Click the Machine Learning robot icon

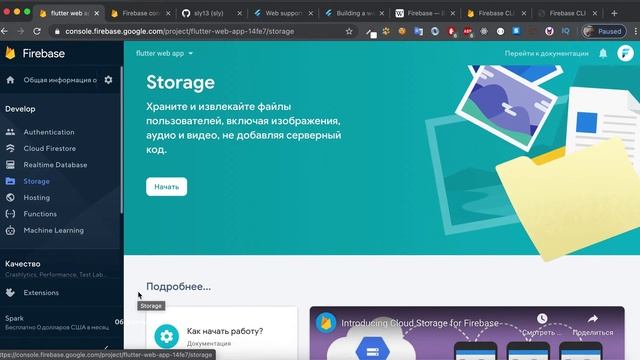(x=10, y=230)
